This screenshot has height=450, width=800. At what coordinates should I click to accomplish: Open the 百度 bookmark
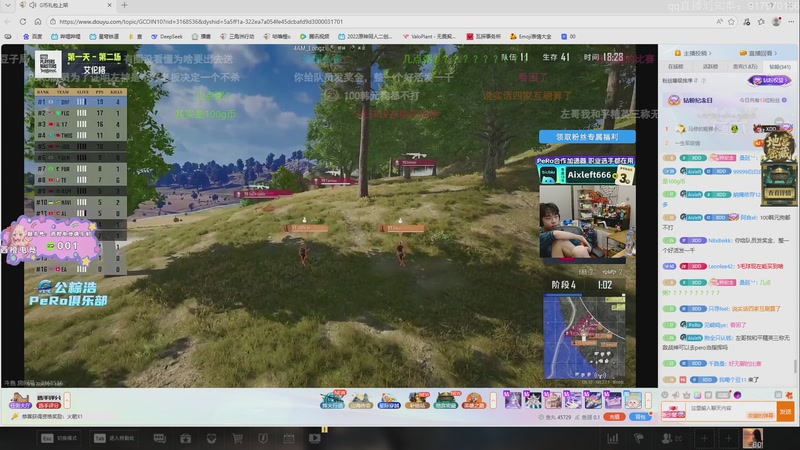[33, 36]
